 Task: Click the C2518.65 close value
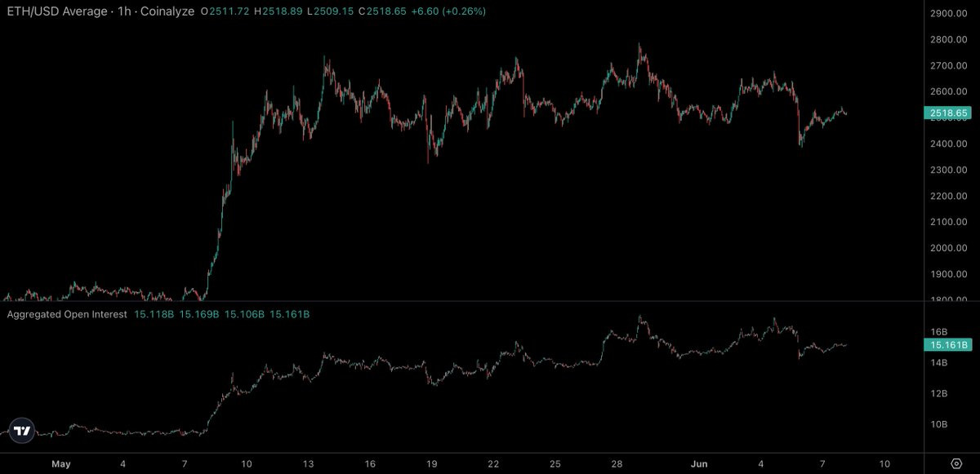pyautogui.click(x=381, y=11)
